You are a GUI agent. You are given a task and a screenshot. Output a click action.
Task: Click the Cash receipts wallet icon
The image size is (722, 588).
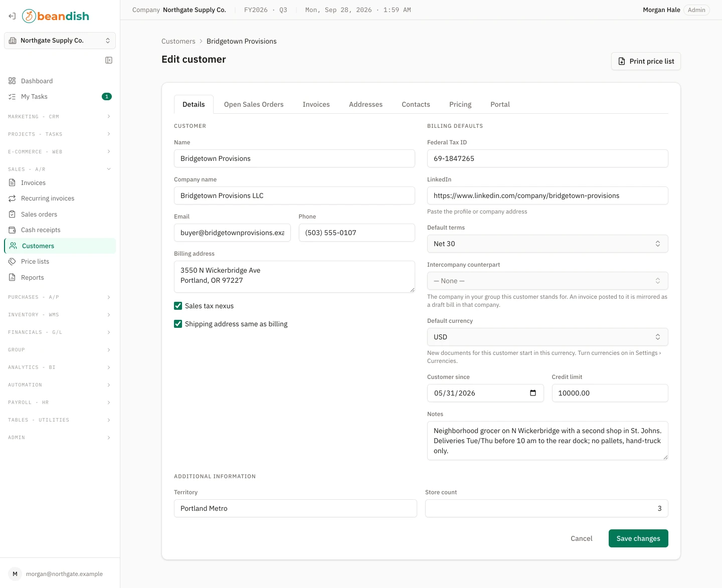click(x=12, y=230)
